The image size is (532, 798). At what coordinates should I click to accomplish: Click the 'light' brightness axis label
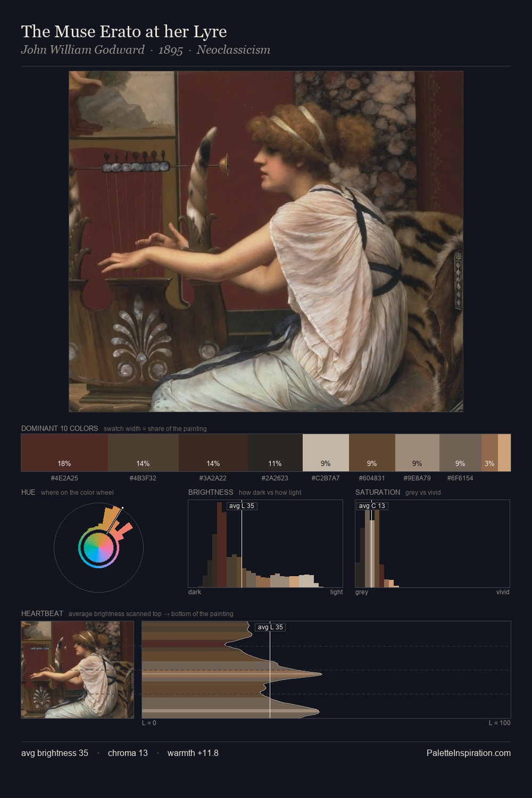click(336, 592)
